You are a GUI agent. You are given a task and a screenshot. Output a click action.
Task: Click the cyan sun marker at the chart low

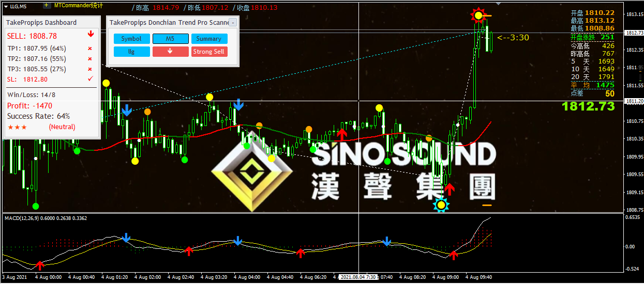tap(441, 205)
